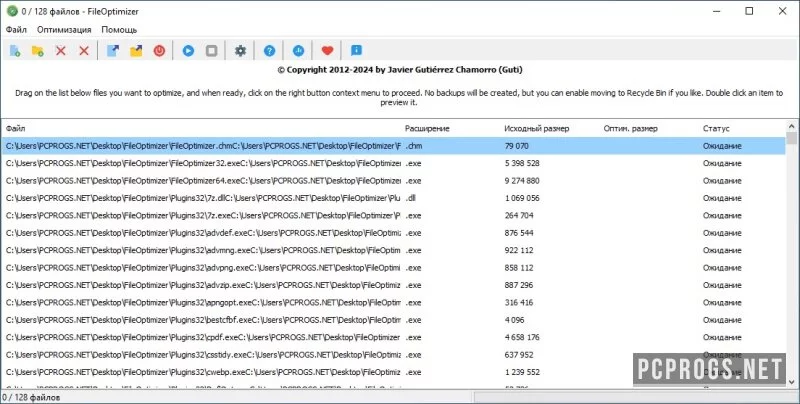Image resolution: width=800 pixels, height=404 pixels.
Task: Click the red X icon beside blue arrow document icon
Action: tap(84, 50)
